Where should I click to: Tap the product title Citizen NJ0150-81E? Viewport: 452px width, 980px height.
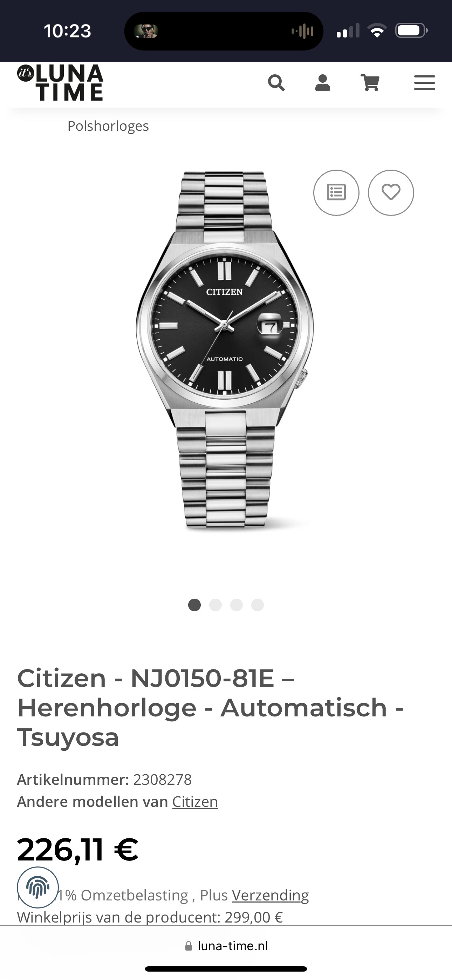click(210, 708)
